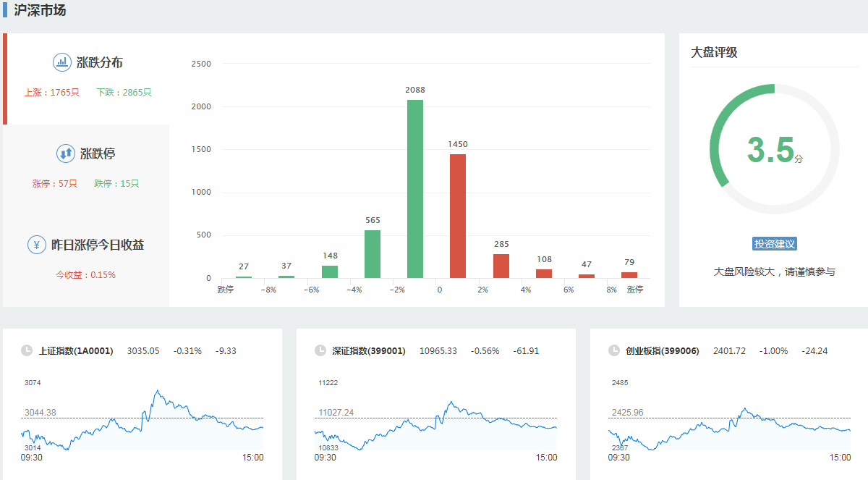This screenshot has width=868, height=480.
Task: Click the 285 red bar
Action: [501, 266]
